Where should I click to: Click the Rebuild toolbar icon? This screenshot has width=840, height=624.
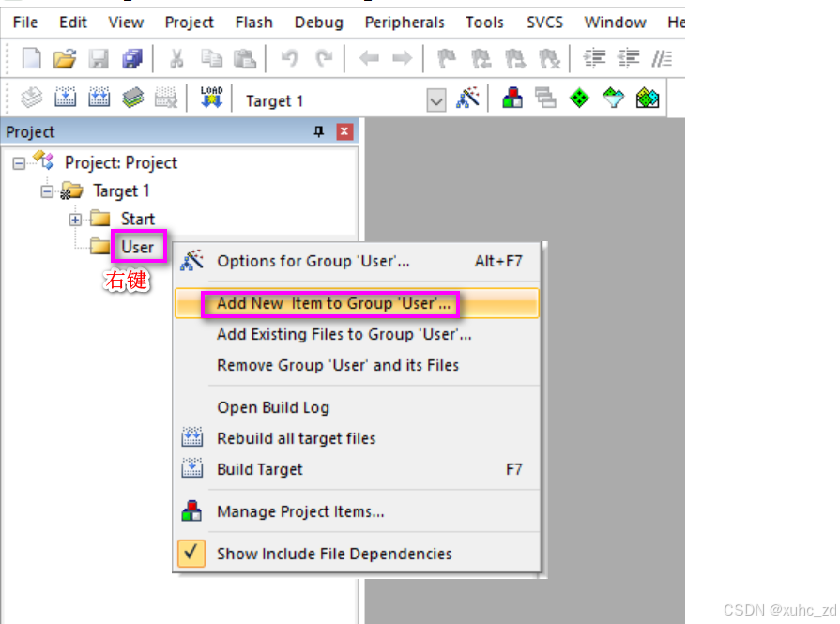[99, 98]
